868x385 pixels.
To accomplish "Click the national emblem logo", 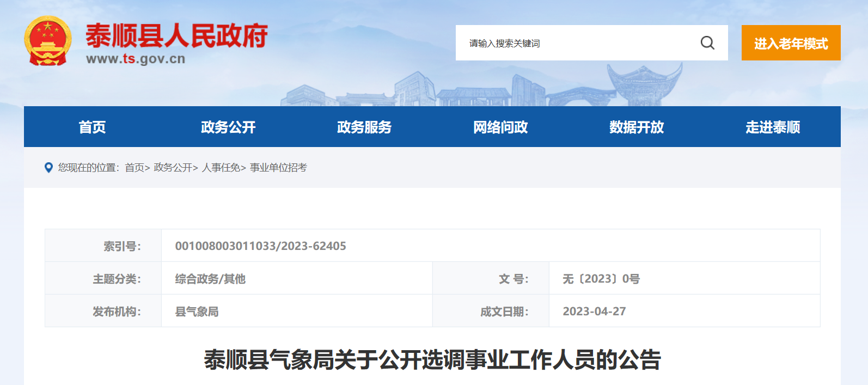I will [x=48, y=41].
